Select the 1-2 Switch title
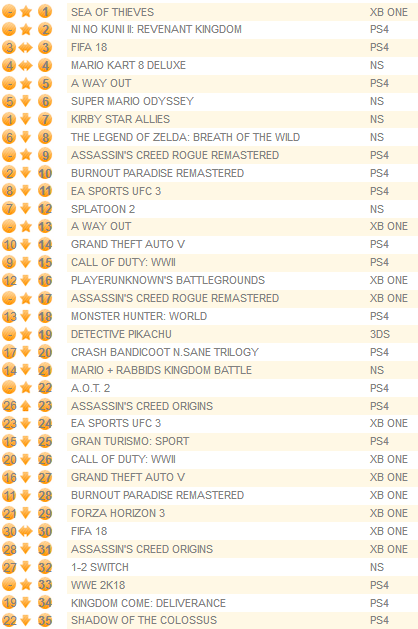This screenshot has height=629, width=418. click(100, 567)
